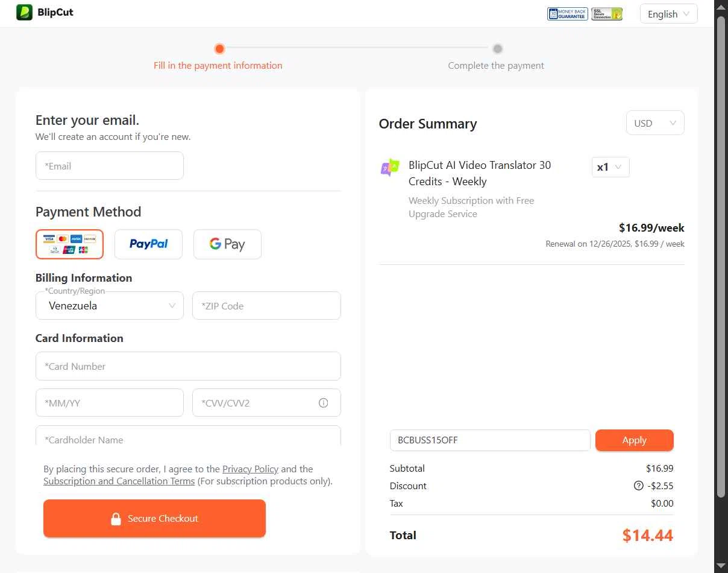
Task: Click the coupon code field BCBUSS15OFF
Action: (490, 440)
